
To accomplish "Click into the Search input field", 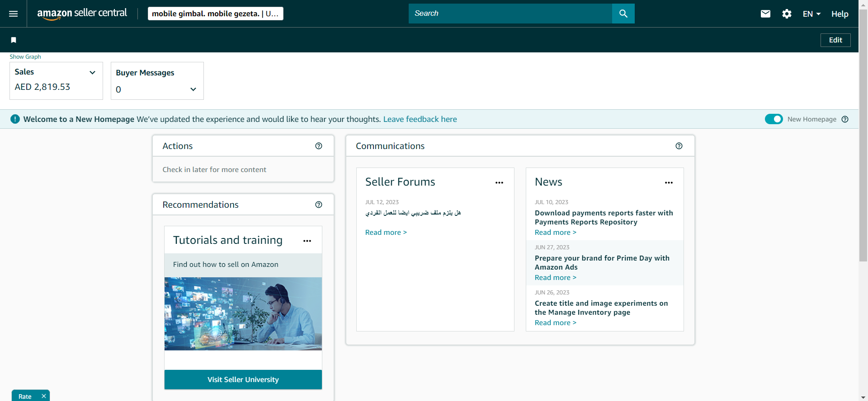I will coord(510,14).
